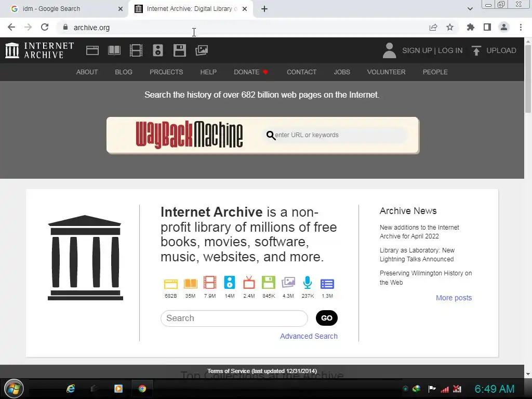
Task: Open the PROJECTS menu item
Action: (166, 72)
